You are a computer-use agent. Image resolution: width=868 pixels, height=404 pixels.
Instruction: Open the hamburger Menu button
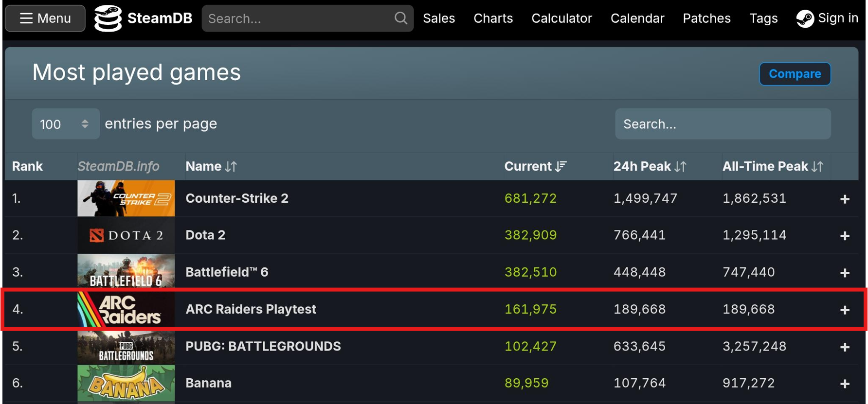click(45, 18)
